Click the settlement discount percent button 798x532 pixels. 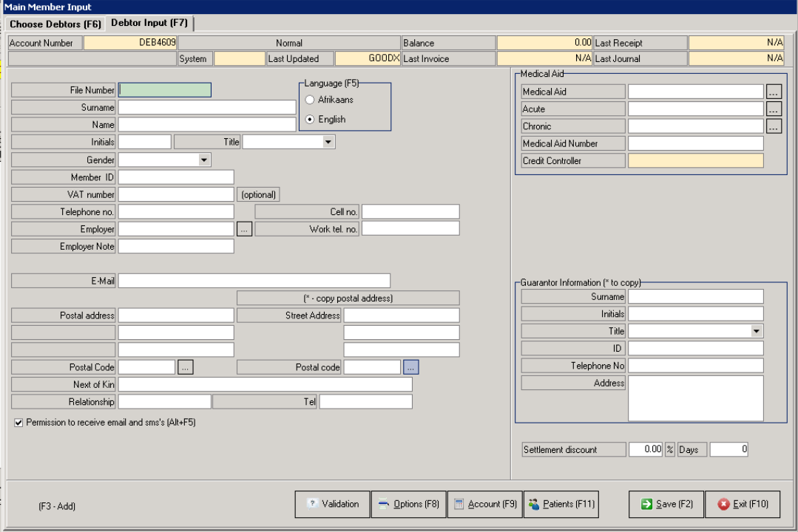[x=670, y=449]
